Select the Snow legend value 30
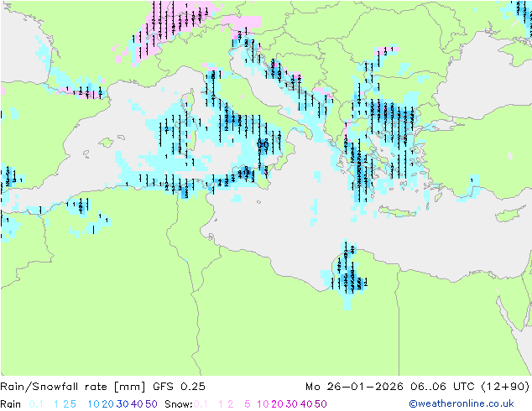Screen dimensions: 532x411 click(x=292, y=404)
